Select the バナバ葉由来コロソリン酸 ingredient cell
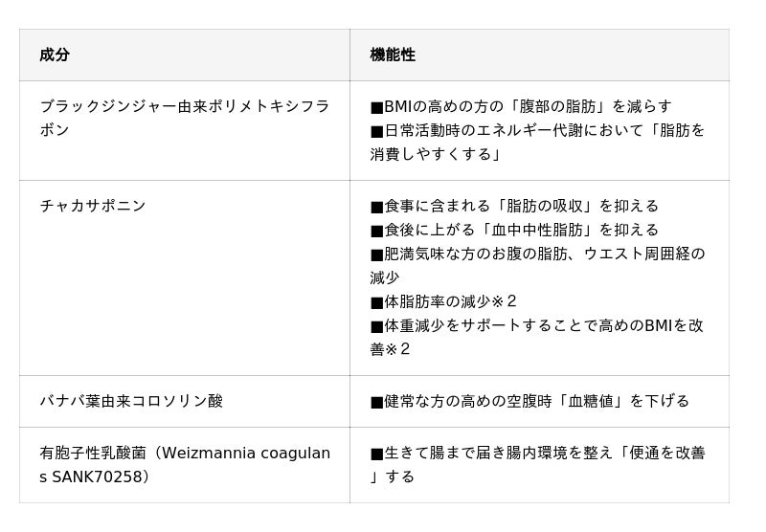Screen dimensions: 766x532 [x=131, y=401]
